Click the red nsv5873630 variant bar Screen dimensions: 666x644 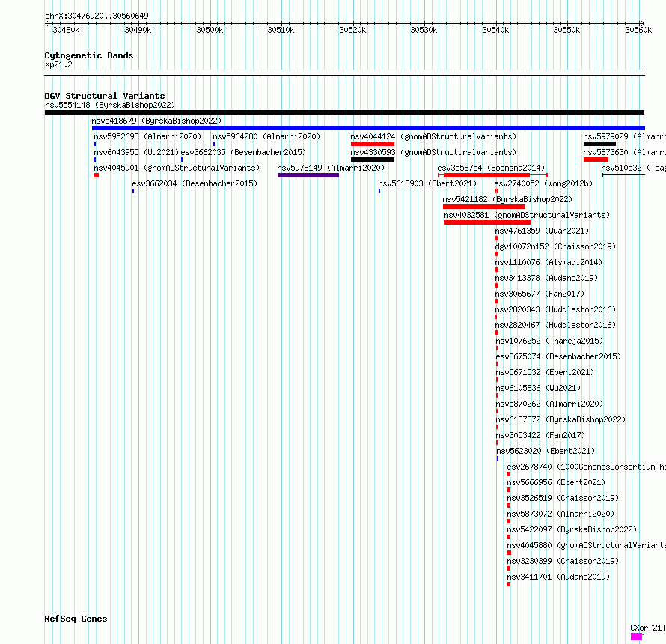coord(596,160)
